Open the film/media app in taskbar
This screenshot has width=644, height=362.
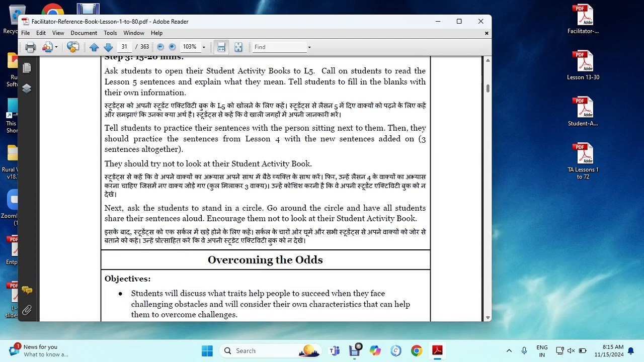click(x=355, y=351)
